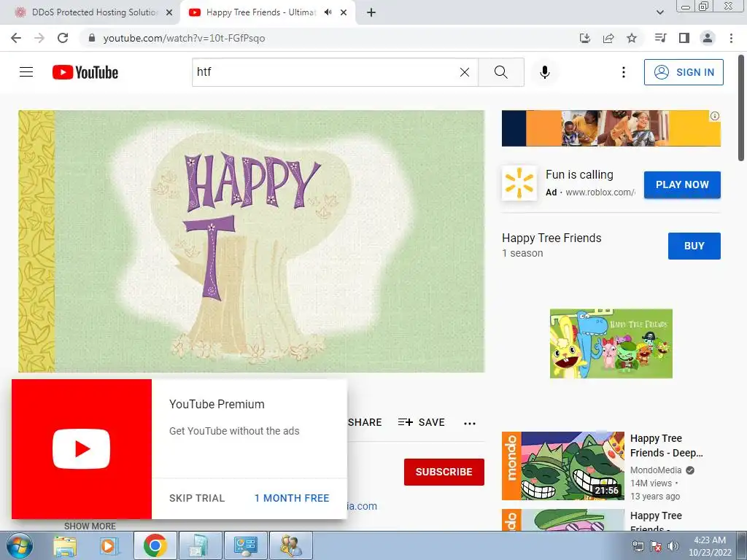Clear the search box with the X
Image resolution: width=747 pixels, height=560 pixels.
(x=465, y=72)
